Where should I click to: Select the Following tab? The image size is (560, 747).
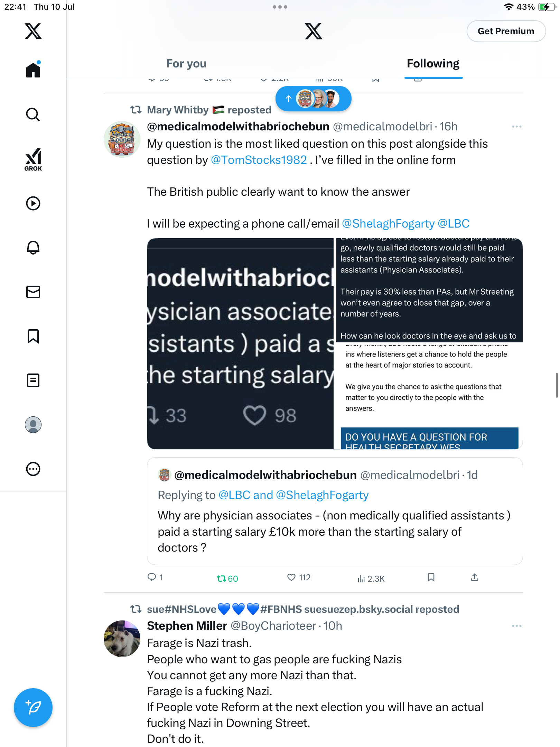click(x=433, y=64)
